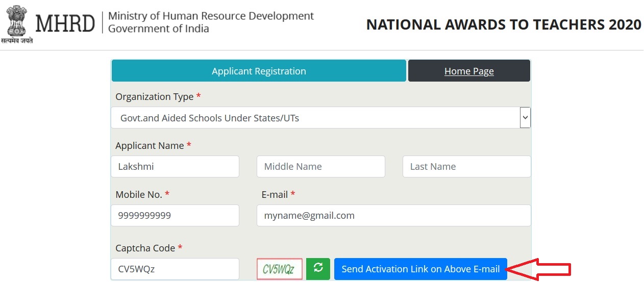Open the Organization Type dropdown
This screenshot has height=282, width=644.
(320, 118)
